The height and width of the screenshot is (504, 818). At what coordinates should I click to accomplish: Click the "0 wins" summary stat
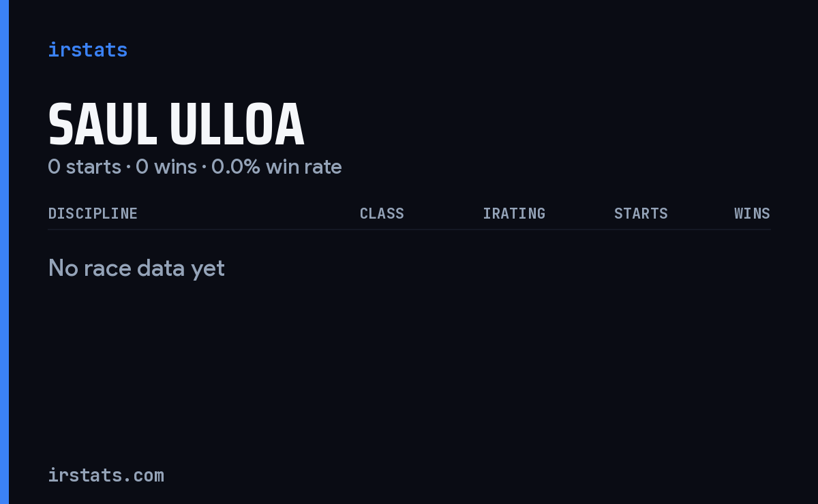coord(166,167)
